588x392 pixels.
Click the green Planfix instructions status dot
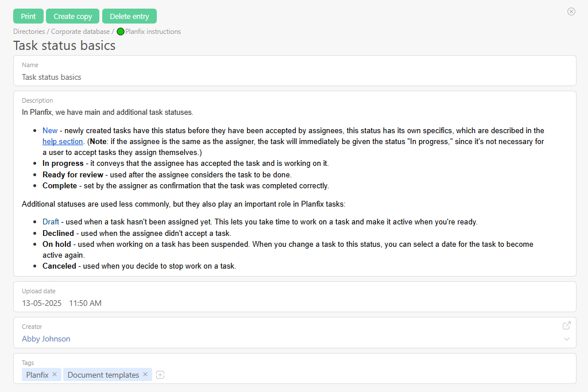(121, 32)
